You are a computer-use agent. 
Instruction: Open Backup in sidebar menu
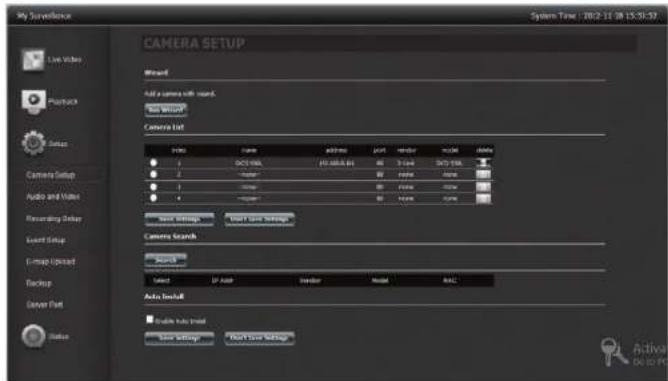click(x=39, y=283)
